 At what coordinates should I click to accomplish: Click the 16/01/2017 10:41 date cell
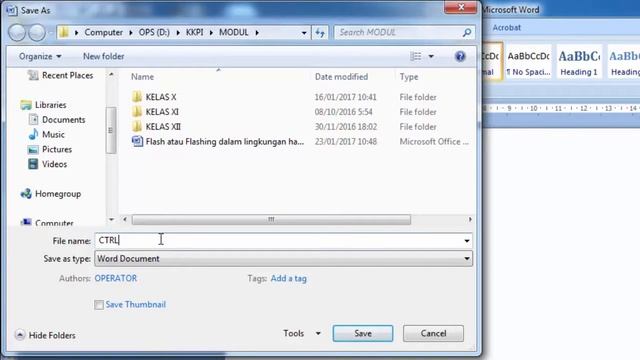[x=345, y=97]
